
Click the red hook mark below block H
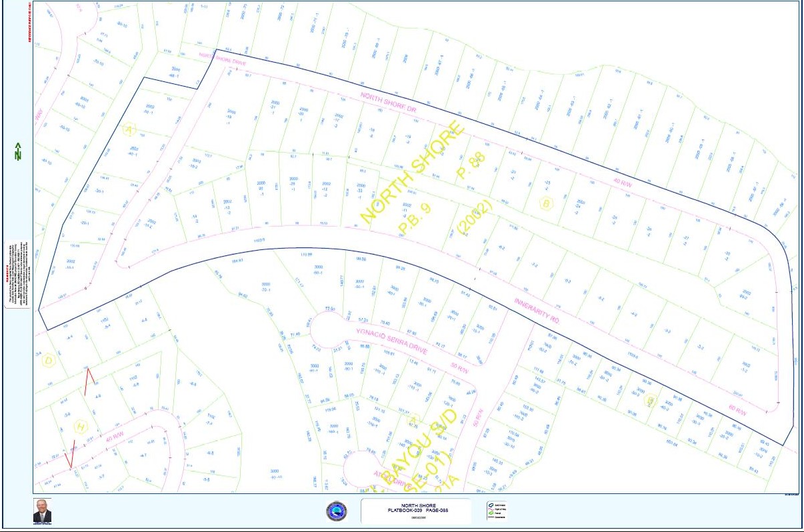70,453
